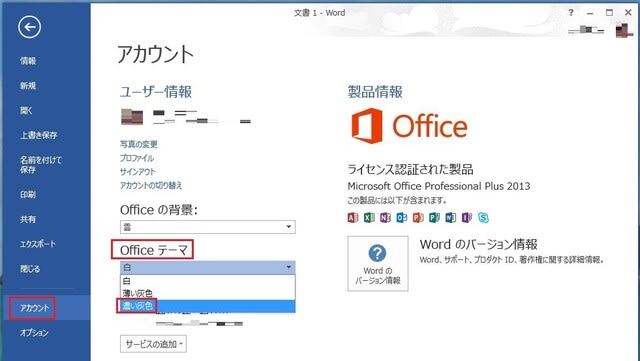Open the 新規 menu item
This screenshot has height=361, width=640.
click(28, 86)
